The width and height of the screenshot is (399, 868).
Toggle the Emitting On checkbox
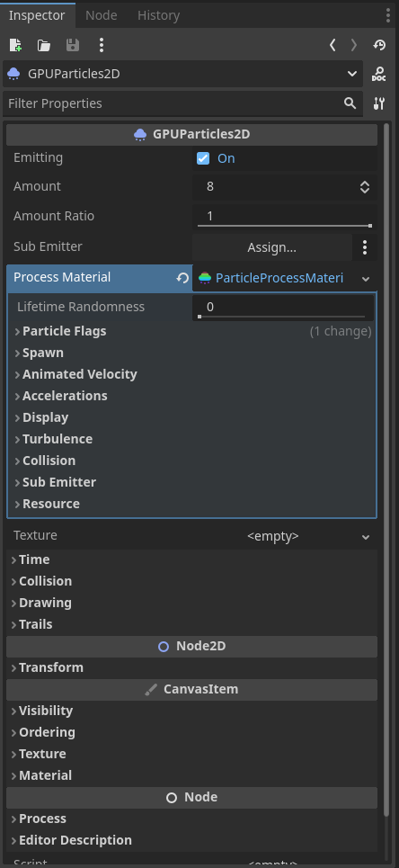click(203, 158)
